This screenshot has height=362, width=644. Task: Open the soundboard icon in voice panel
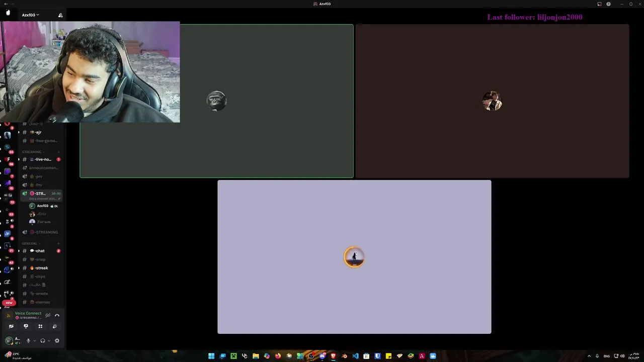(55, 326)
